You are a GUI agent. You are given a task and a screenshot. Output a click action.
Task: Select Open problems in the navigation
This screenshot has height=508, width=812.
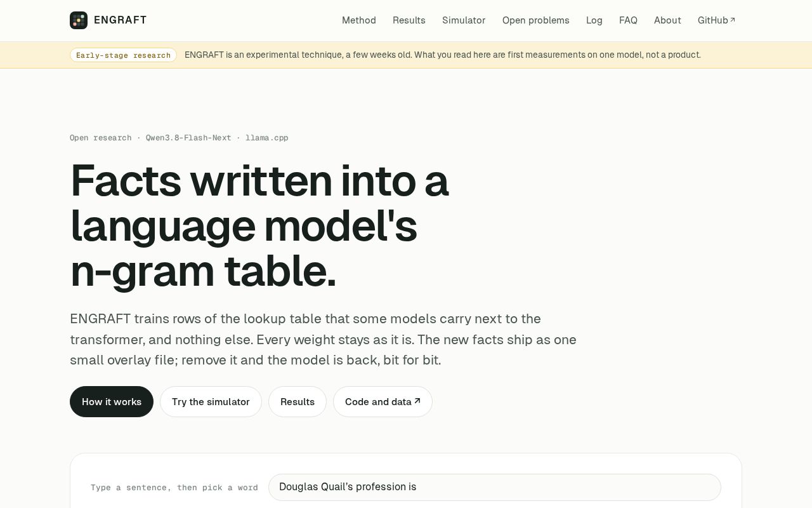click(536, 20)
